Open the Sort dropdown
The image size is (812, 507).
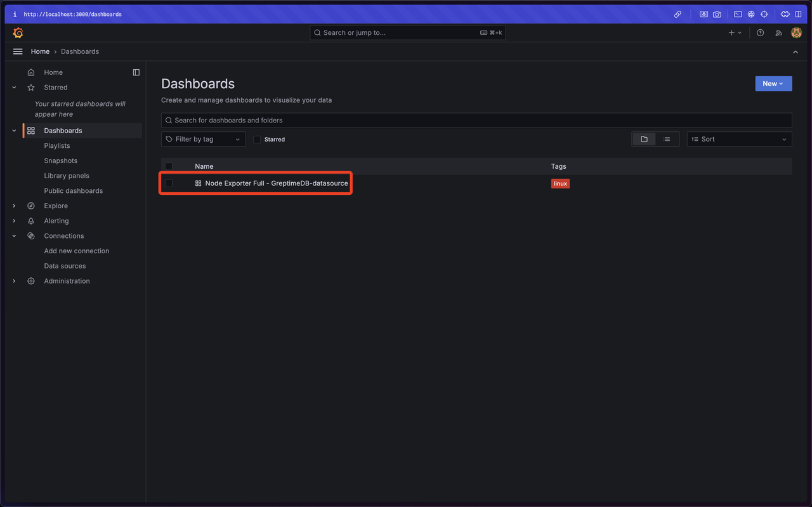coord(738,138)
